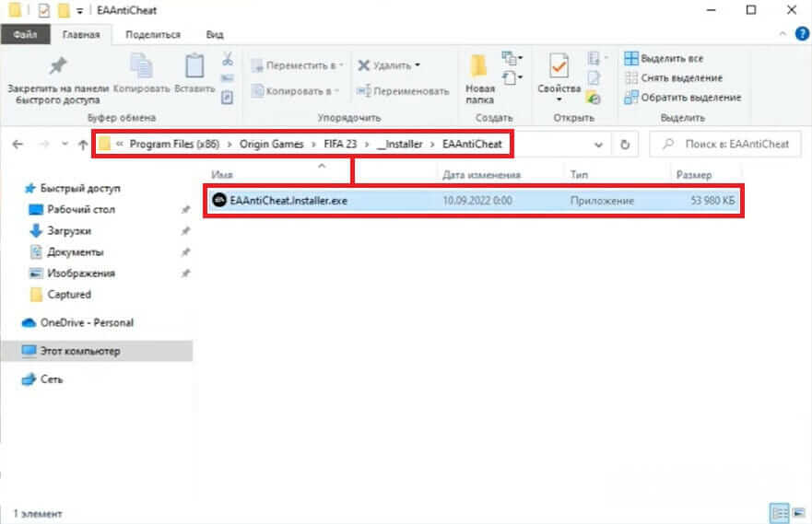
Task: Click the History icon in Открыть group
Action: click(x=594, y=98)
